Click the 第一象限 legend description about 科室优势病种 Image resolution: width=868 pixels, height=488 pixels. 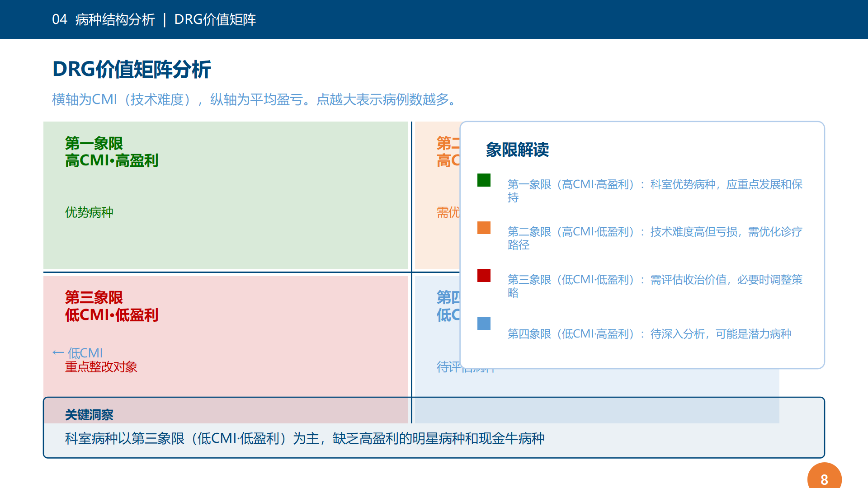click(x=655, y=191)
